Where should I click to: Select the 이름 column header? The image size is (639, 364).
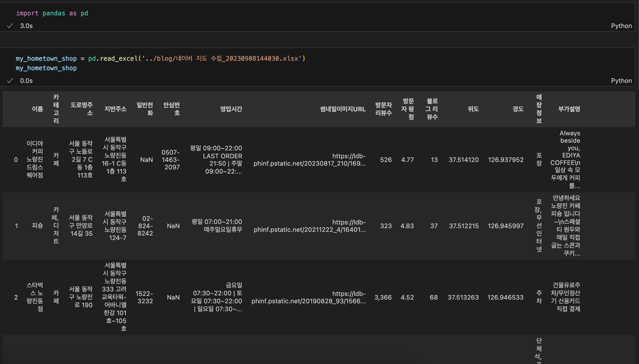[37, 109]
